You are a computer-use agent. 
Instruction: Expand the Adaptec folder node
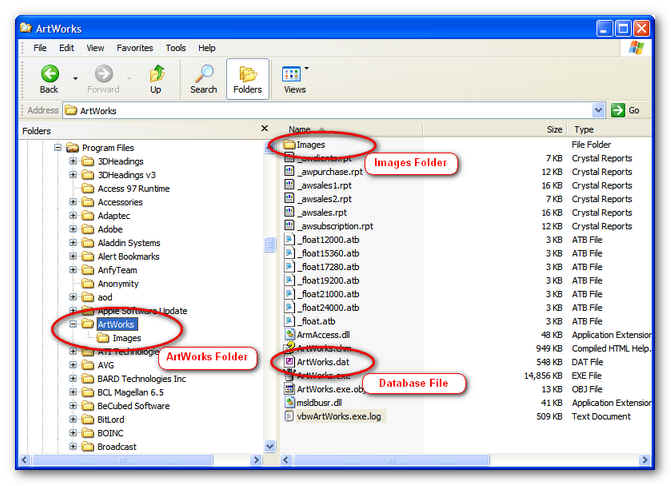(73, 216)
